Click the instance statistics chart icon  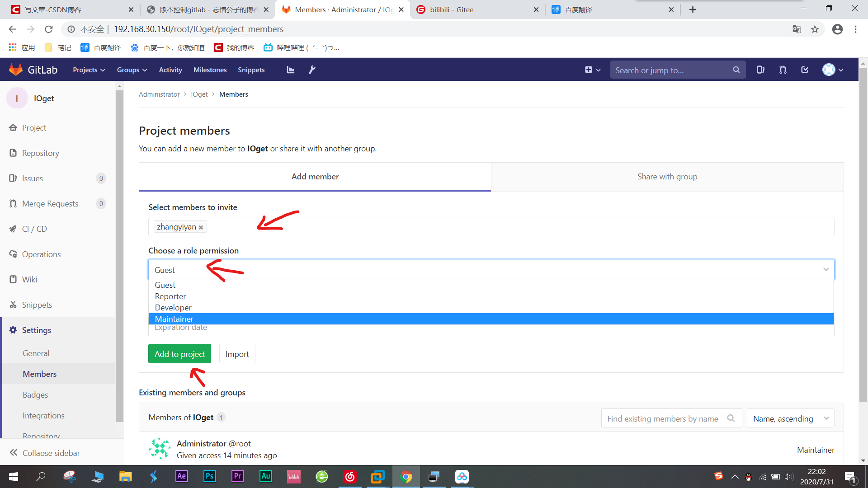point(290,70)
